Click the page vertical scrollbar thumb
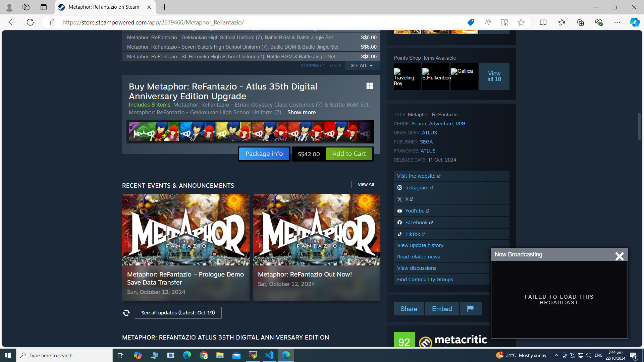The width and height of the screenshot is (644, 362). (x=639, y=126)
